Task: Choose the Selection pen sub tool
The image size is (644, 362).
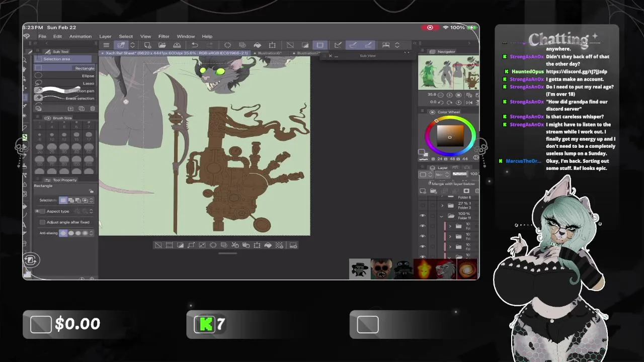Action: (x=65, y=91)
